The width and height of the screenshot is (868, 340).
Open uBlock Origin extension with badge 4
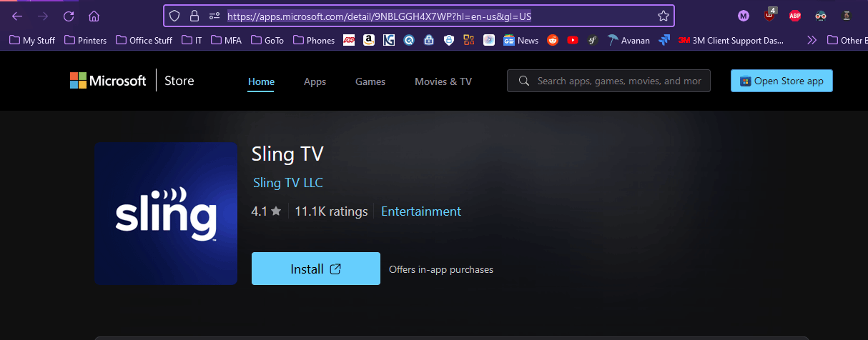[x=769, y=15]
